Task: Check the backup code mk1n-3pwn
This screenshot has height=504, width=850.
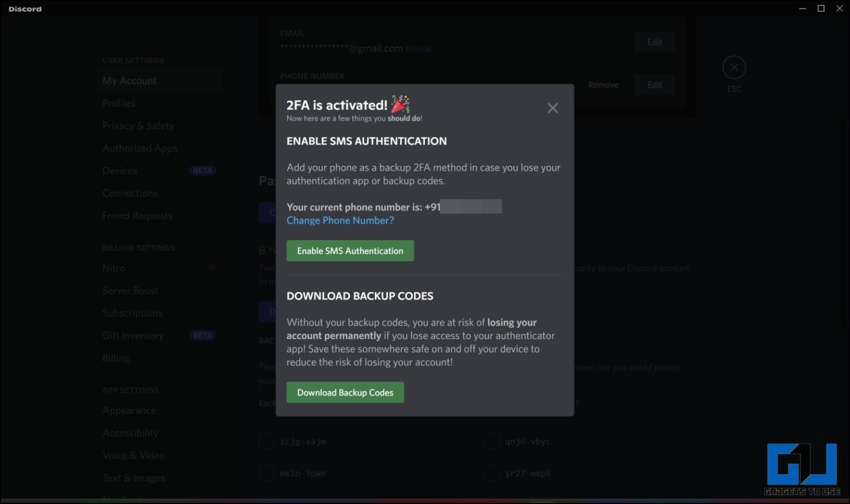Action: pos(266,473)
